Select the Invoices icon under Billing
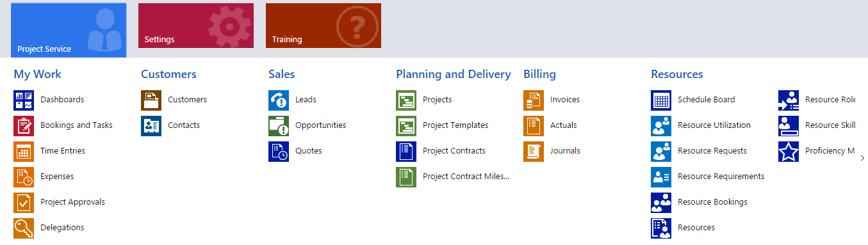This screenshot has height=245, width=868. point(534,100)
